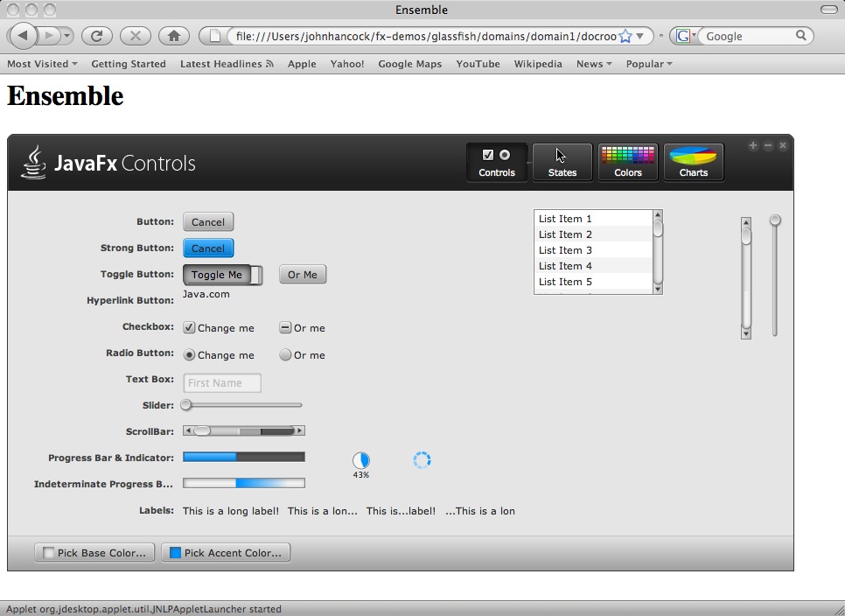845x616 pixels.
Task: Click the browser Stop icon
Action: click(x=135, y=36)
